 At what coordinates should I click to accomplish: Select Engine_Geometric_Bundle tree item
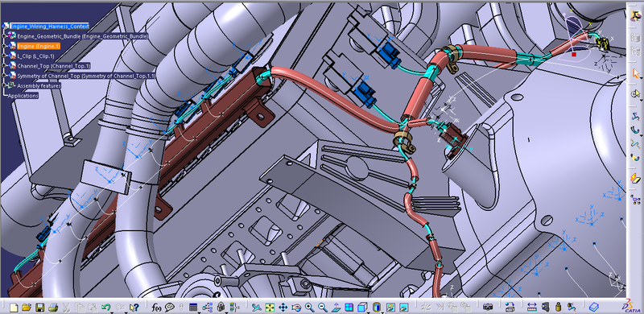[x=82, y=36]
